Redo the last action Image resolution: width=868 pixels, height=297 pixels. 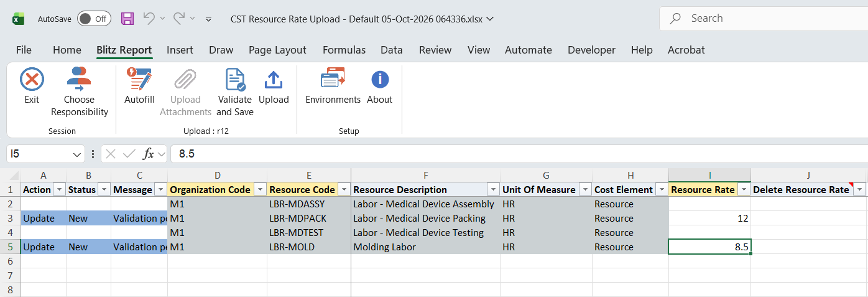coord(179,19)
